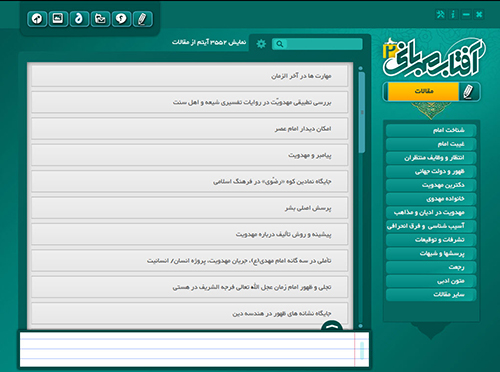Viewport: 500px width, 372px height.
Task: Open the image gallery from the toolbar
Action: (x=58, y=19)
